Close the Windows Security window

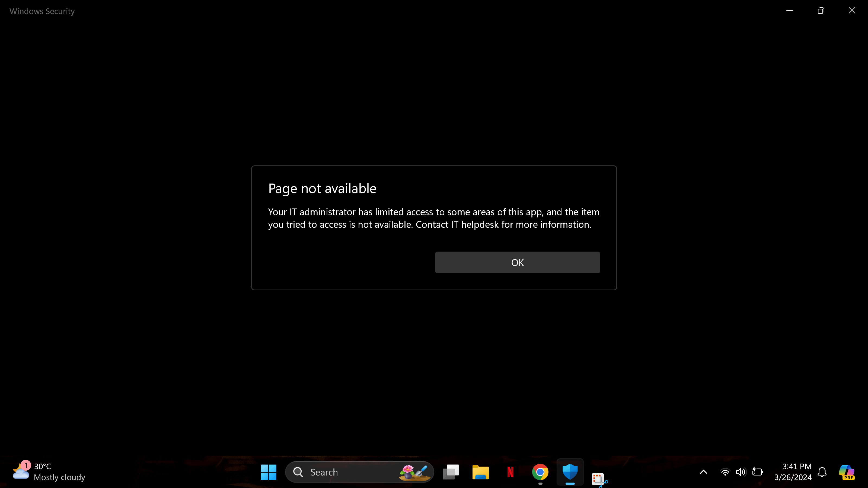point(852,11)
